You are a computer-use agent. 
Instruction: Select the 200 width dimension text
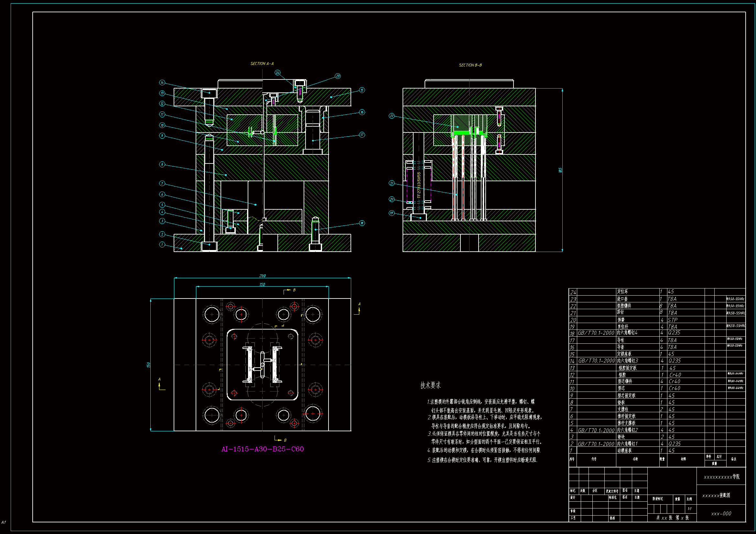pyautogui.click(x=263, y=276)
